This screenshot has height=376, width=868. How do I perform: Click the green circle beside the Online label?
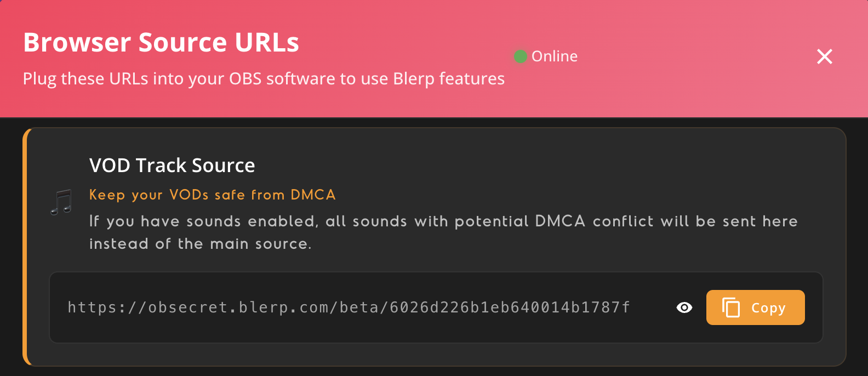tap(519, 56)
